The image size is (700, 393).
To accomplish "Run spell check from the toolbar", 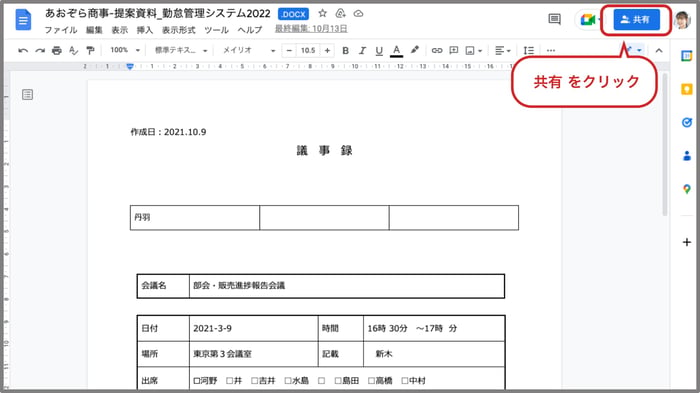I will [x=74, y=50].
